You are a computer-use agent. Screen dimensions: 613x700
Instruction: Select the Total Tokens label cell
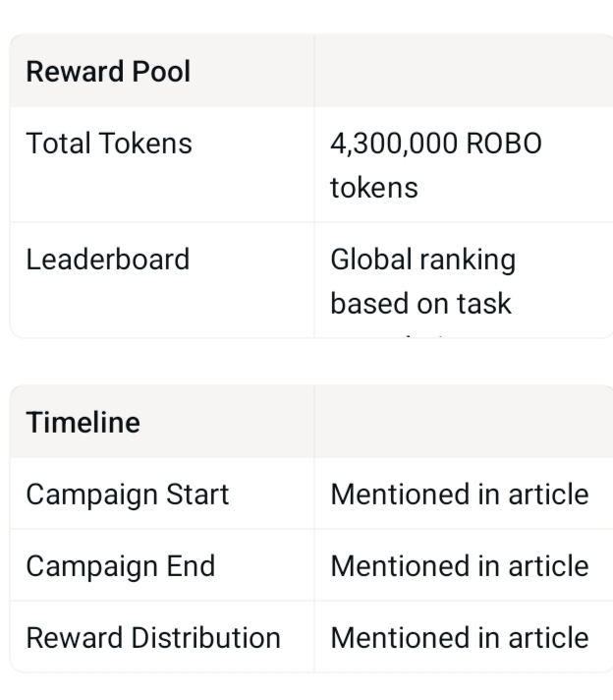pos(108,144)
